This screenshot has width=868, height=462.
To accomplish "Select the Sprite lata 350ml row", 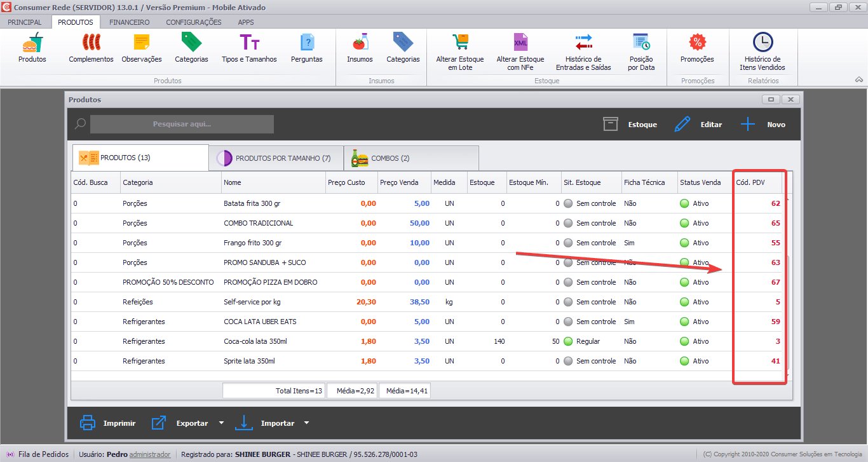I will (x=426, y=361).
